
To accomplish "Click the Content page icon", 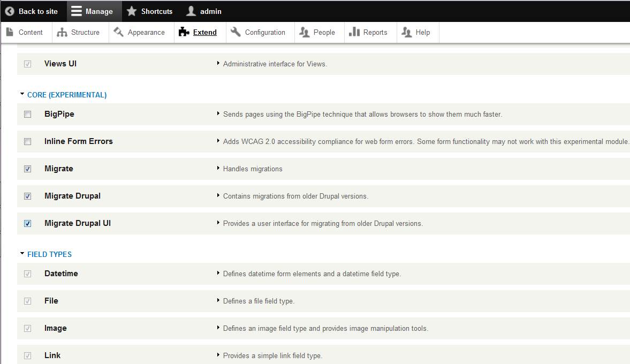I will coord(10,32).
